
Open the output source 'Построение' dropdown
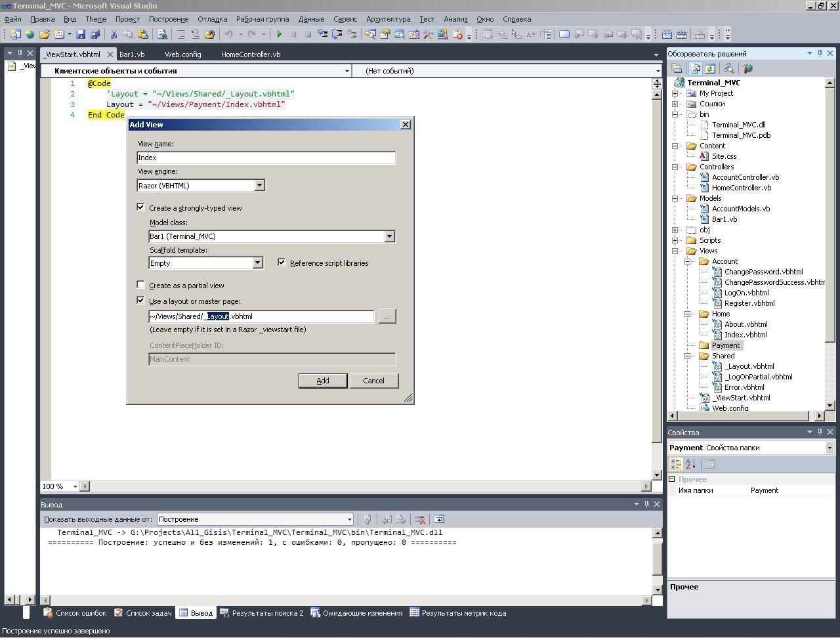tap(349, 519)
